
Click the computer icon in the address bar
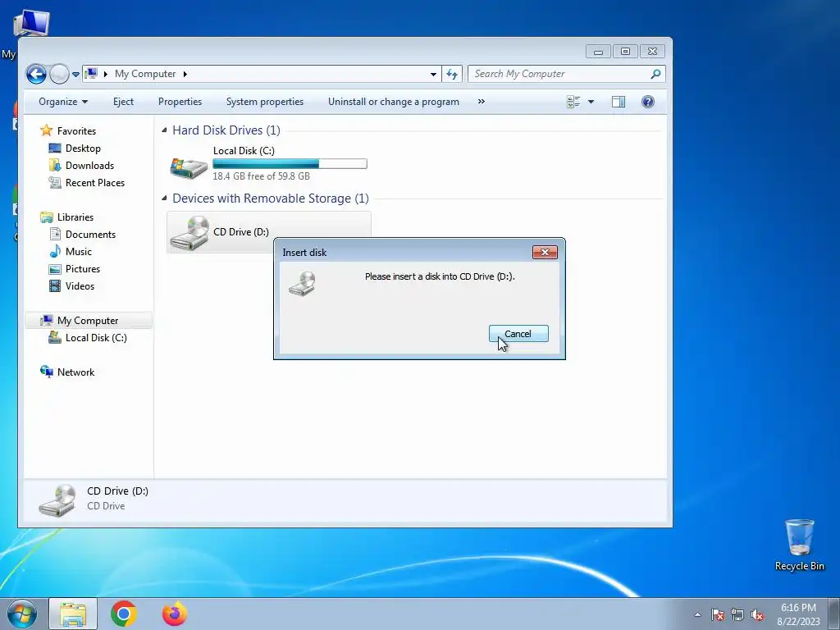tap(92, 73)
